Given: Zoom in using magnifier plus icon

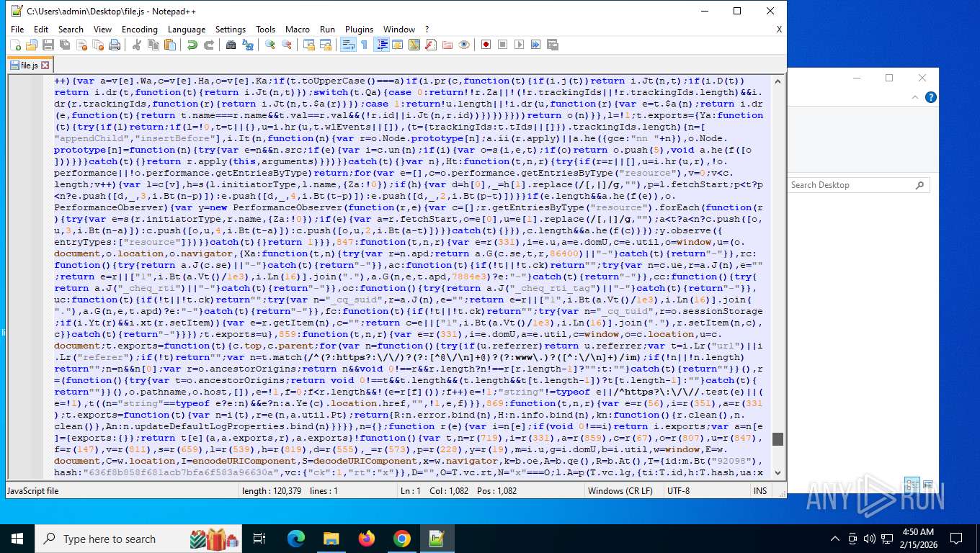Looking at the screenshot, I should click(269, 45).
